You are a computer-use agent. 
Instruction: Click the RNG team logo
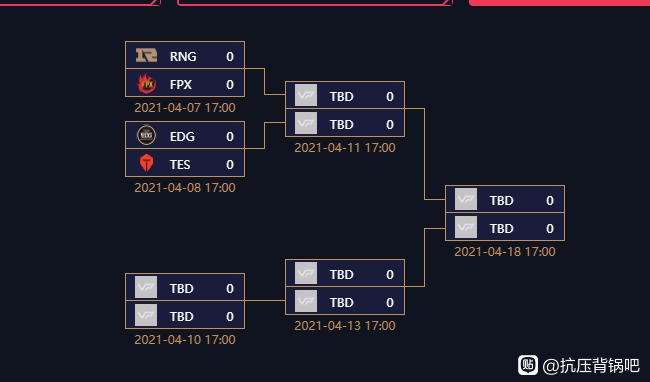point(146,55)
